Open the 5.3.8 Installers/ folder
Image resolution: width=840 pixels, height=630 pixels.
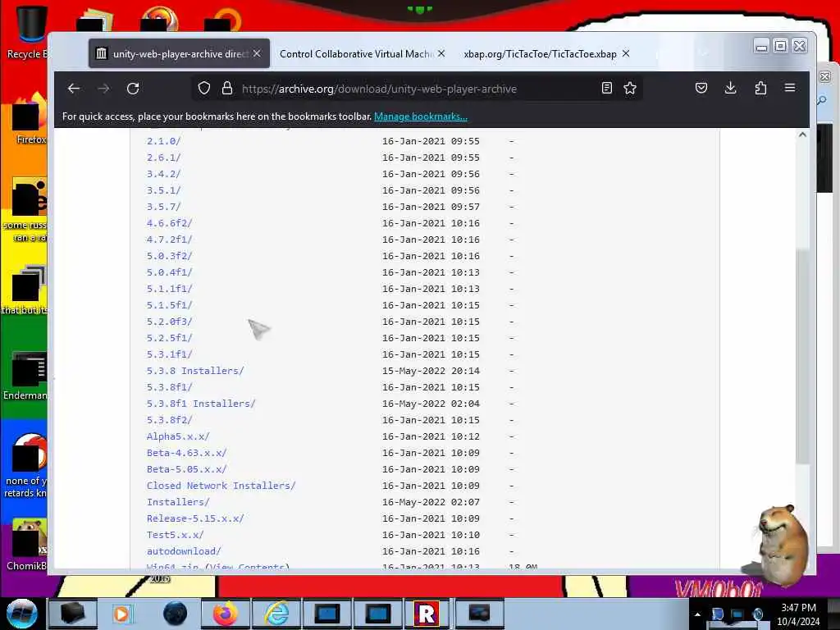click(x=195, y=371)
